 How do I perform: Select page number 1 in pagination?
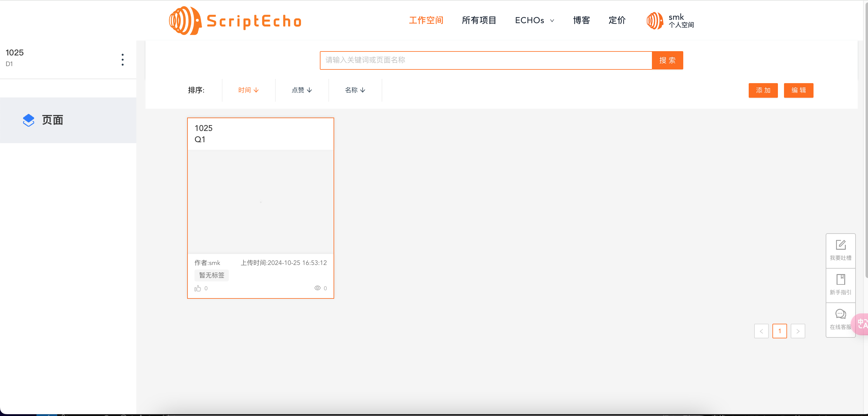[780, 331]
